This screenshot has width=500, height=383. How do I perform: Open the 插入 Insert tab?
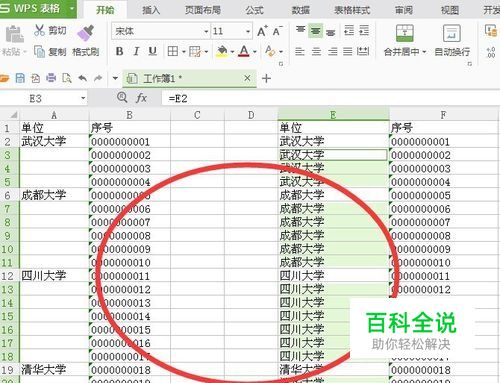[151, 10]
